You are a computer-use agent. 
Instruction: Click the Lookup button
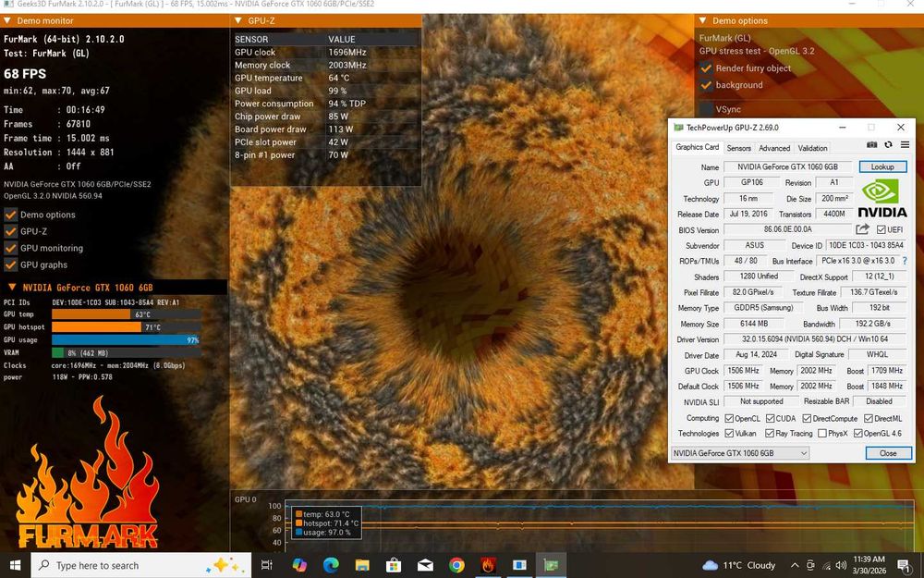[882, 167]
